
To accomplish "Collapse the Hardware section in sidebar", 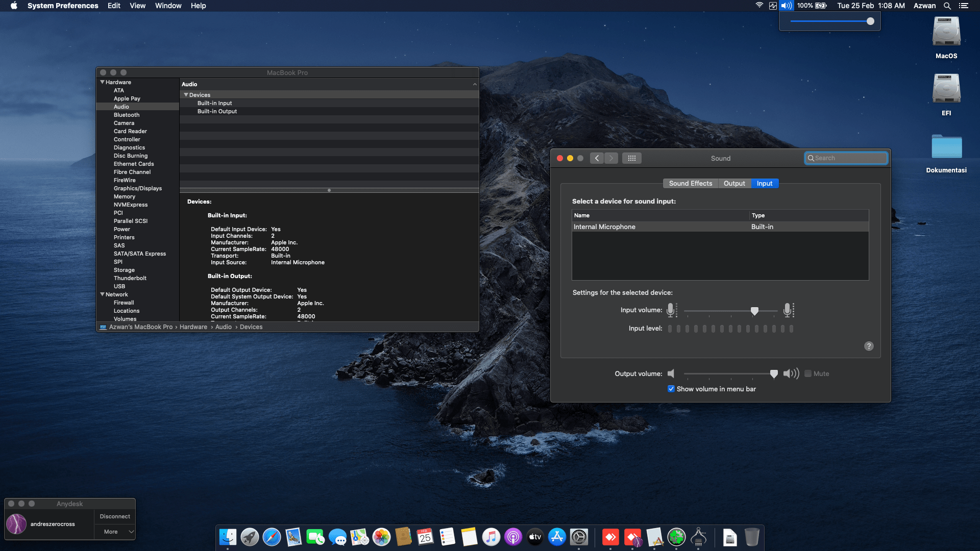I will tap(103, 82).
